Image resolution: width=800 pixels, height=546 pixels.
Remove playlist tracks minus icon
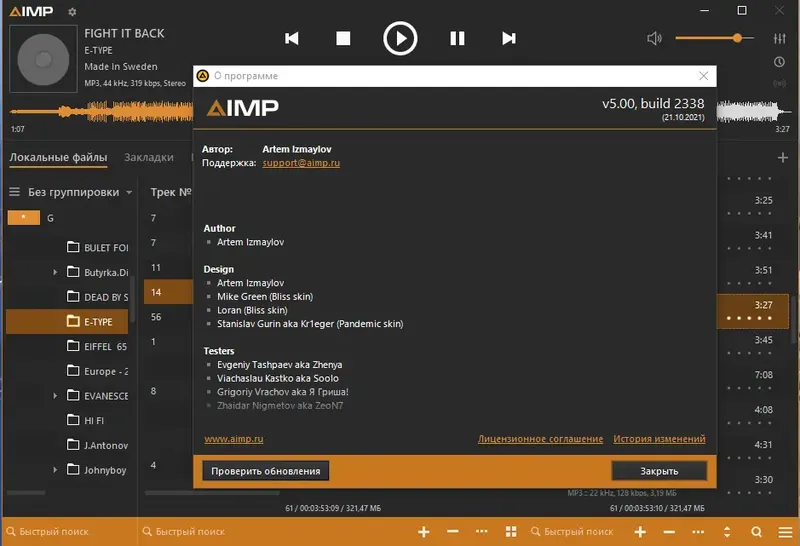(x=669, y=532)
